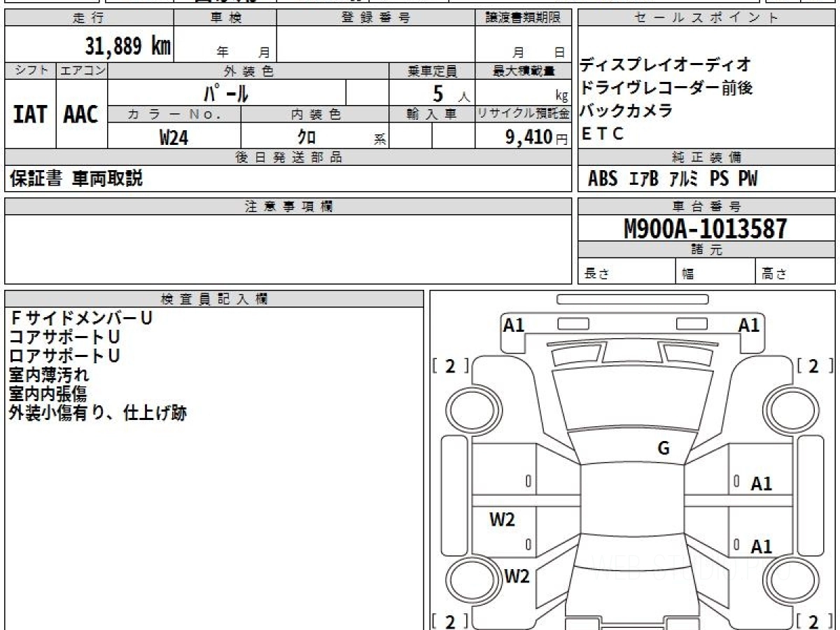Select the 保証書 車両取説 entry
Viewport: 840px width, 630px height.
click(76, 178)
